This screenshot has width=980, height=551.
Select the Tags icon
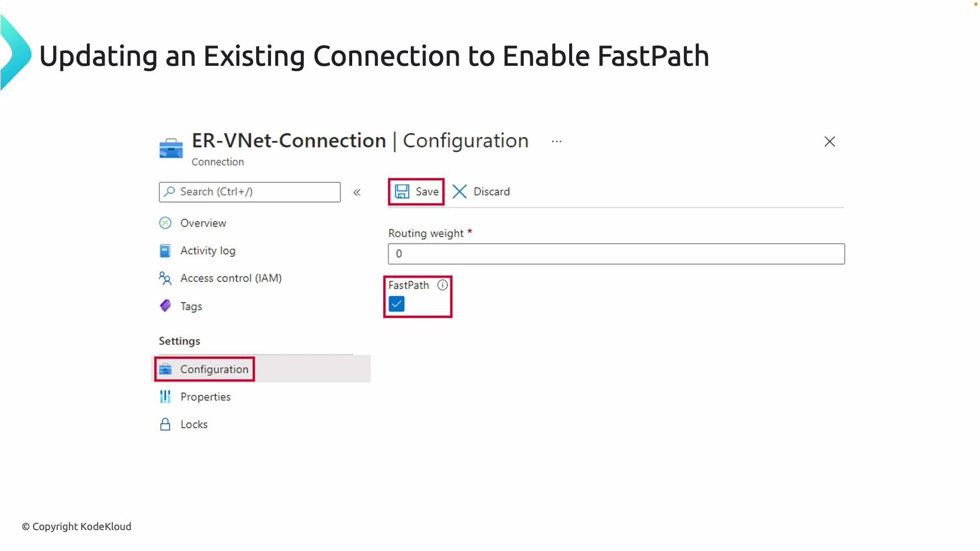(x=164, y=306)
